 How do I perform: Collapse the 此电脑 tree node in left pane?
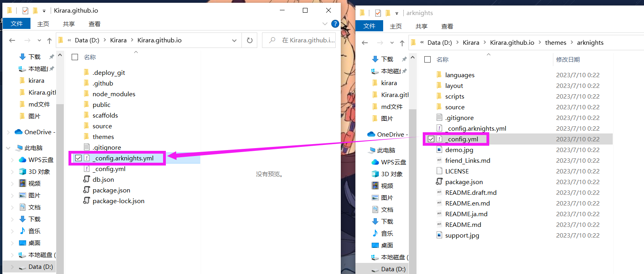(8, 148)
